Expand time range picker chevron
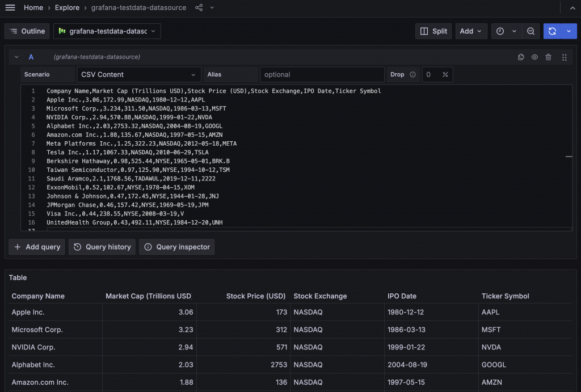This screenshot has width=581, height=392. tap(514, 31)
